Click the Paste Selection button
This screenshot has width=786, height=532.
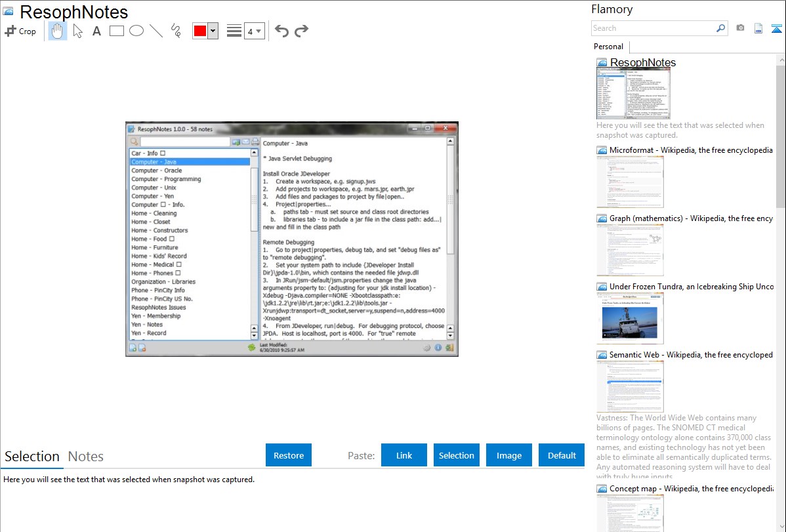[x=456, y=455]
